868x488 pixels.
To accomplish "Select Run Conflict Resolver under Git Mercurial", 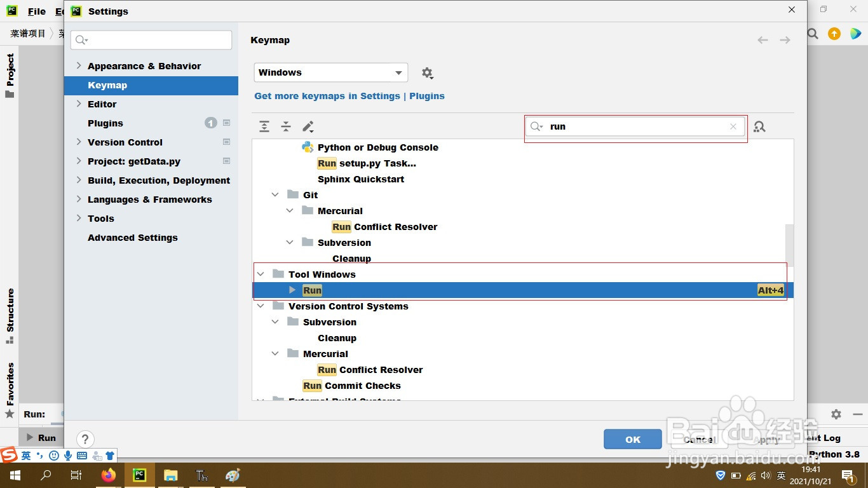I will point(384,227).
